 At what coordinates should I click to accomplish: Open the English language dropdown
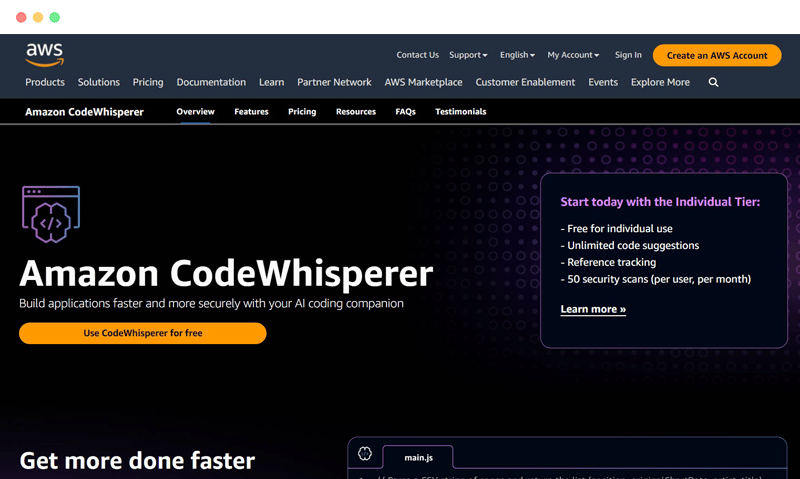coord(517,55)
